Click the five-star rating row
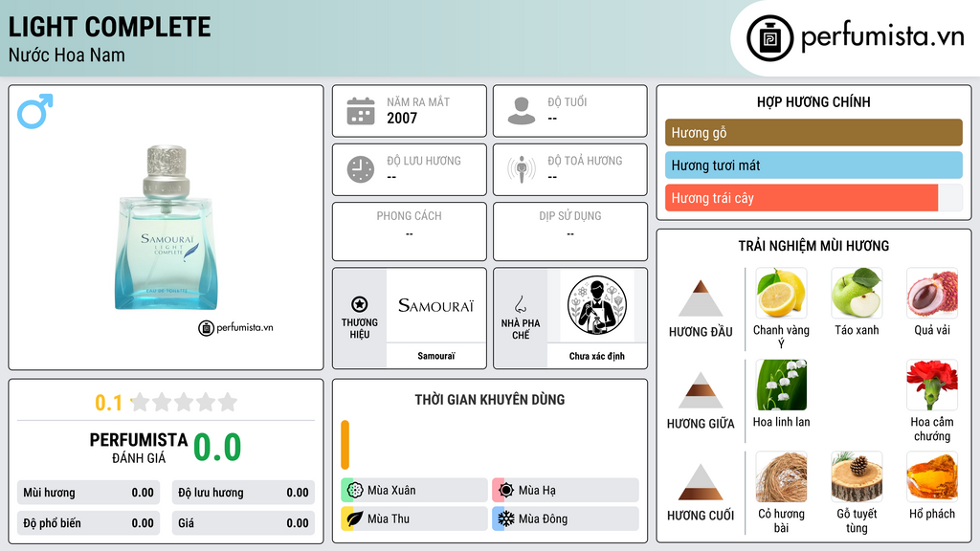Image resolution: width=980 pixels, height=551 pixels. click(185, 403)
